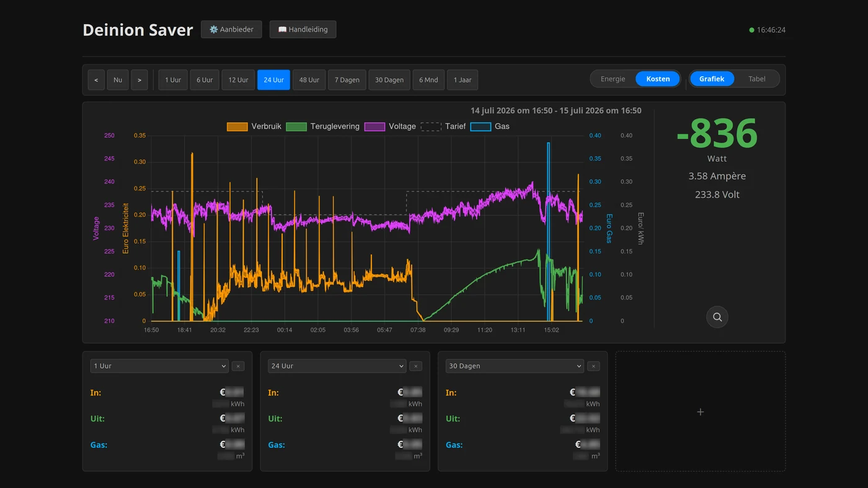Screen dimensions: 868x488
Task: Remove the 30 Dagen summary card
Action: tap(593, 366)
